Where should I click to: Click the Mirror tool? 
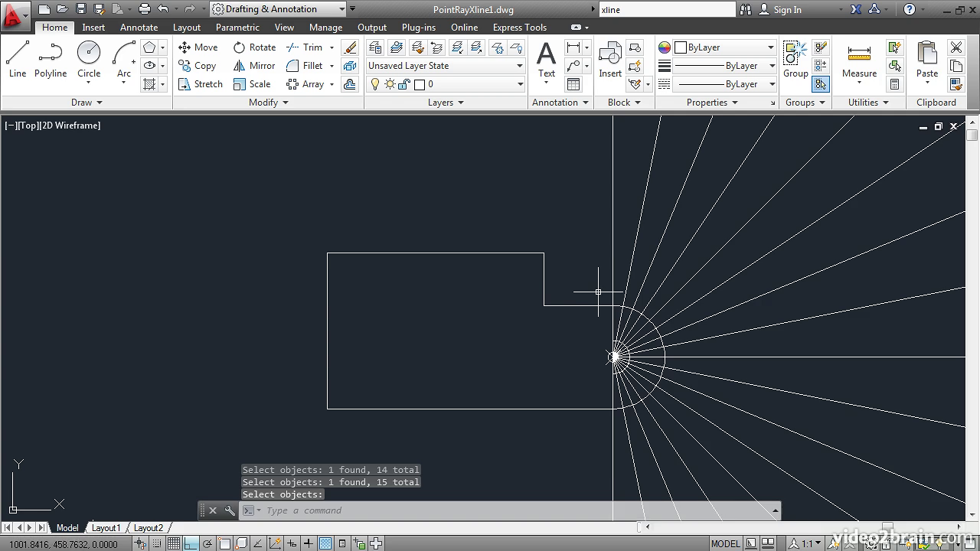pyautogui.click(x=254, y=66)
